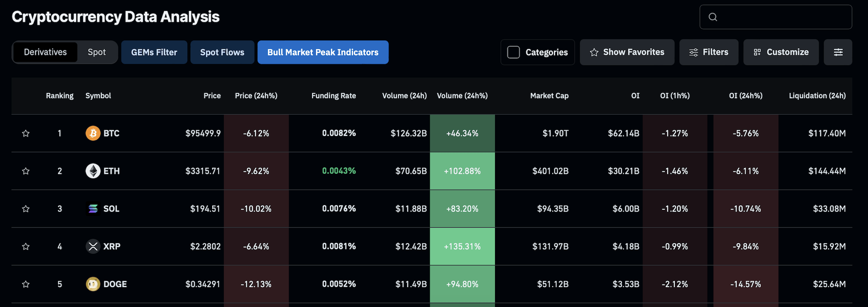The image size is (868, 307).
Task: Click the XRP logo icon
Action: point(93,246)
